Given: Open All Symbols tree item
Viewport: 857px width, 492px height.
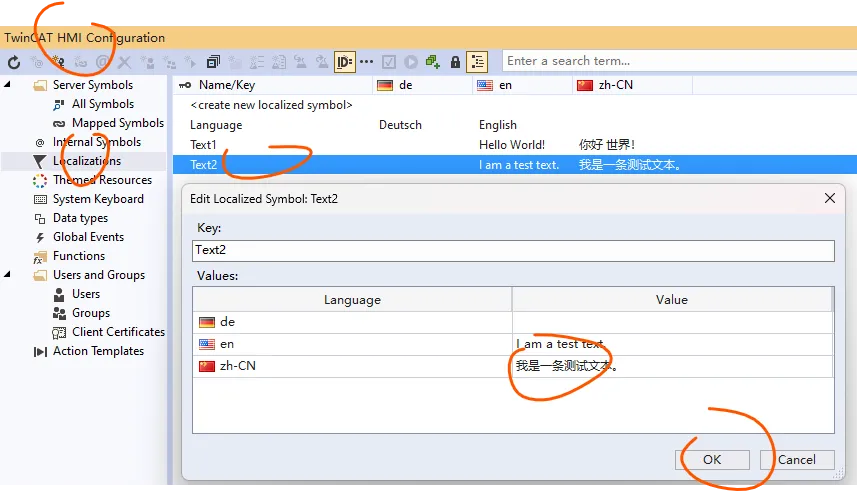Looking at the screenshot, I should coord(103,104).
